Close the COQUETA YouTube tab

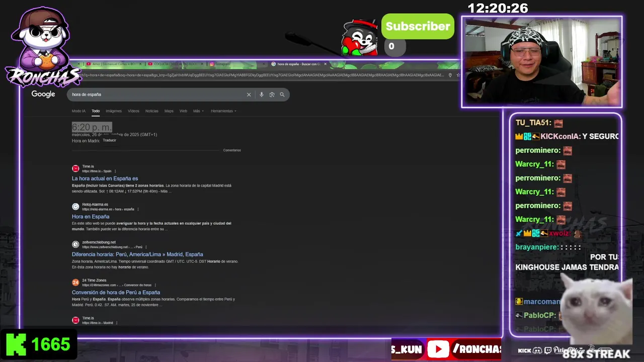(x=203, y=64)
